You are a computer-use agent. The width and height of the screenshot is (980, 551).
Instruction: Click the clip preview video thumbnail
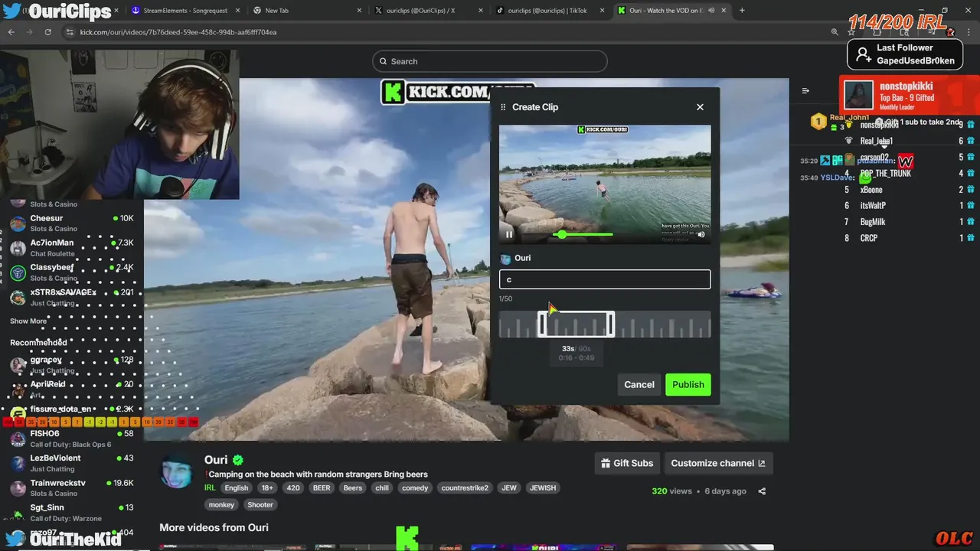(605, 184)
